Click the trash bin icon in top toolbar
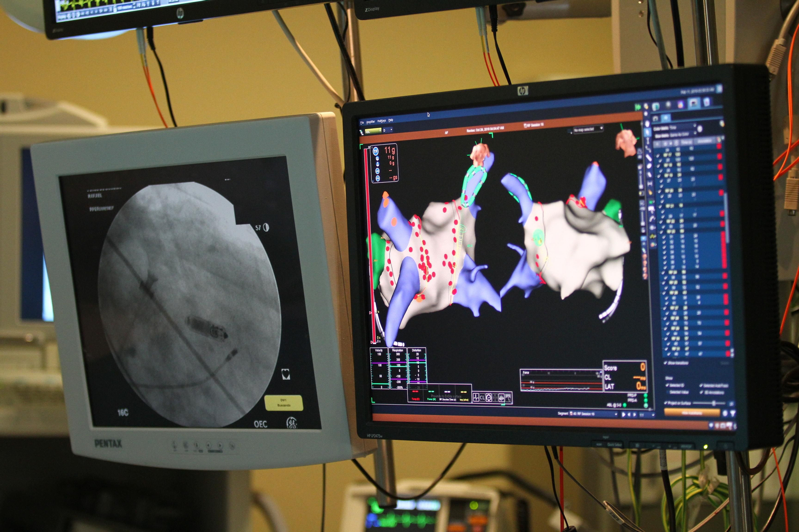Screen dimensions: 799x532 click(x=707, y=102)
